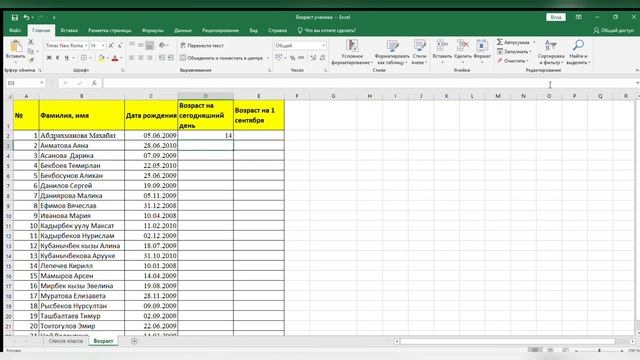Click the Sort and Filter icon
Screen dimensions: 640x360
(551, 46)
